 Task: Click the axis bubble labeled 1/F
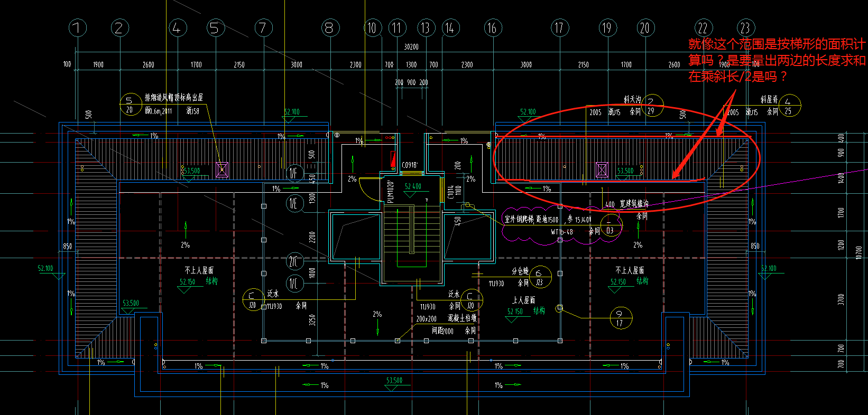click(x=294, y=173)
